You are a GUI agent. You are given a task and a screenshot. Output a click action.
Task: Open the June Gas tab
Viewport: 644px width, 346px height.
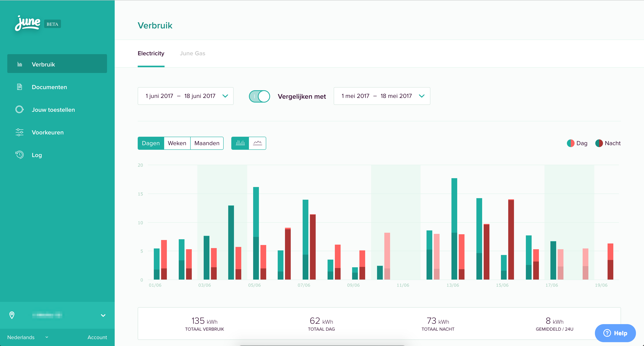(x=192, y=53)
